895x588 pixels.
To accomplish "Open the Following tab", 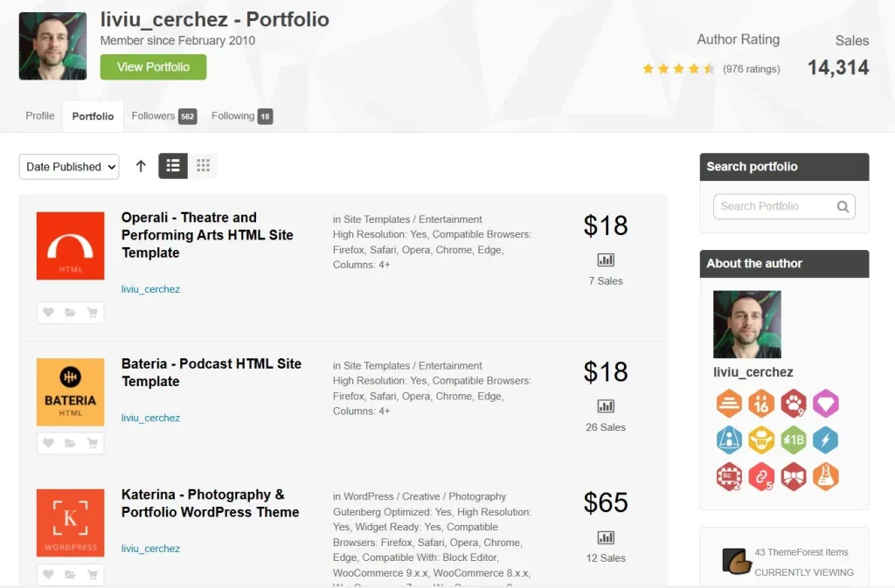I will click(x=242, y=116).
